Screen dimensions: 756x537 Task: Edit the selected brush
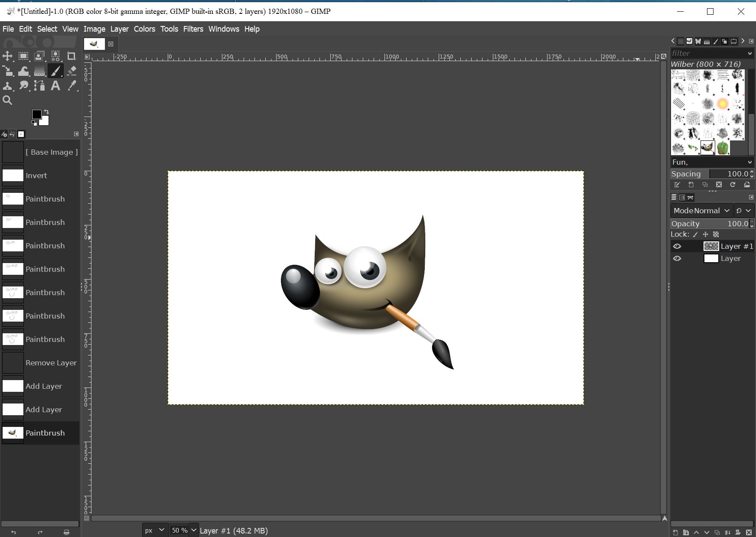(x=677, y=185)
